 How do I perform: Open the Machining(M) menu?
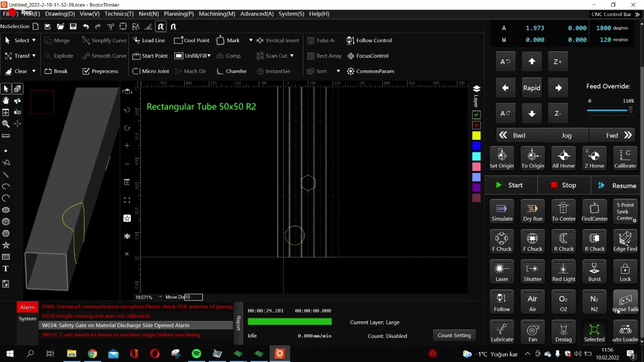pos(217,14)
